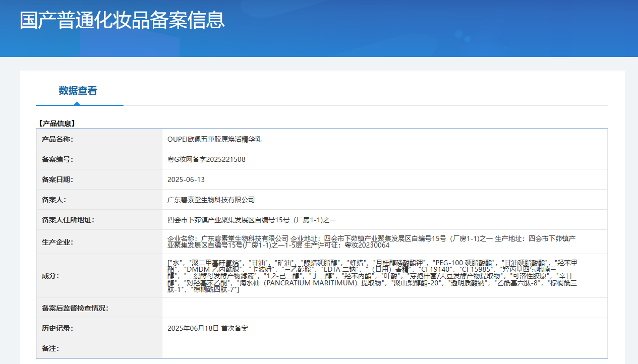Screen dimensions: 638x364
Task: Click the 备案人住所地址 address value
Action: click(251, 220)
